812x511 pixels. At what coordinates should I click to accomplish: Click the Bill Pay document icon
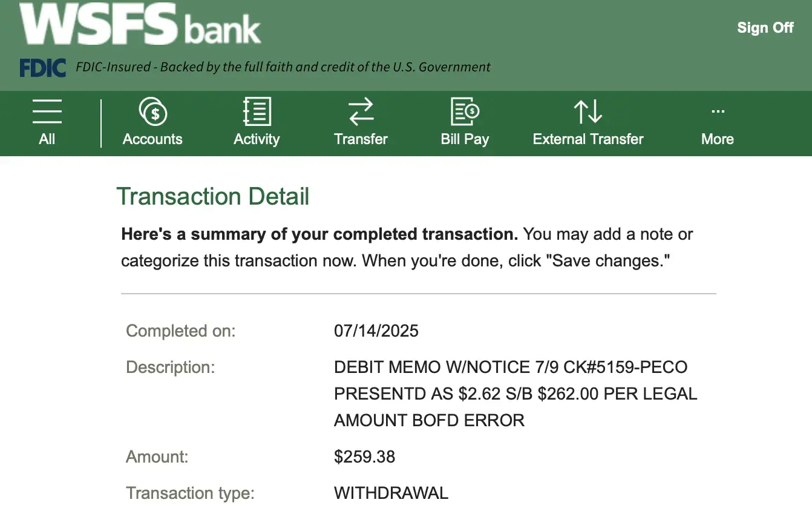[465, 112]
